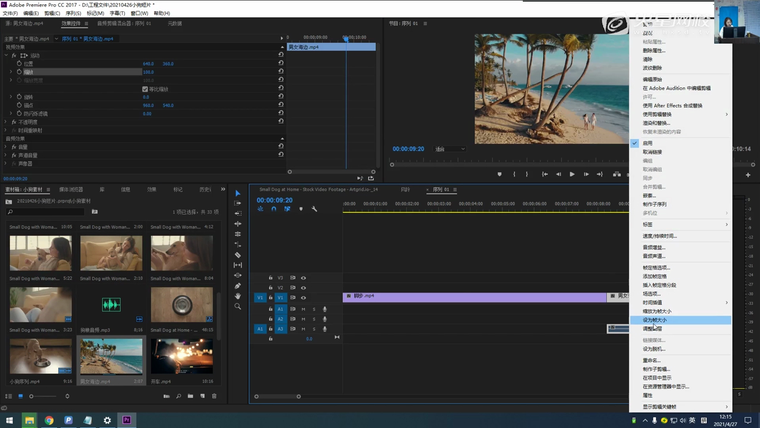
Task: Select the Hand tool in toolbar
Action: 238,296
